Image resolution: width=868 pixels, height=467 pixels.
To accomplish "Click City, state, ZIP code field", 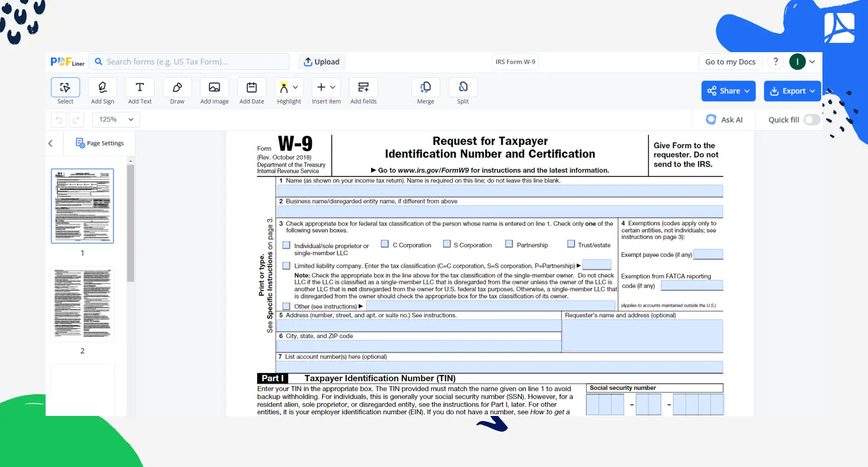I will pyautogui.click(x=419, y=346).
